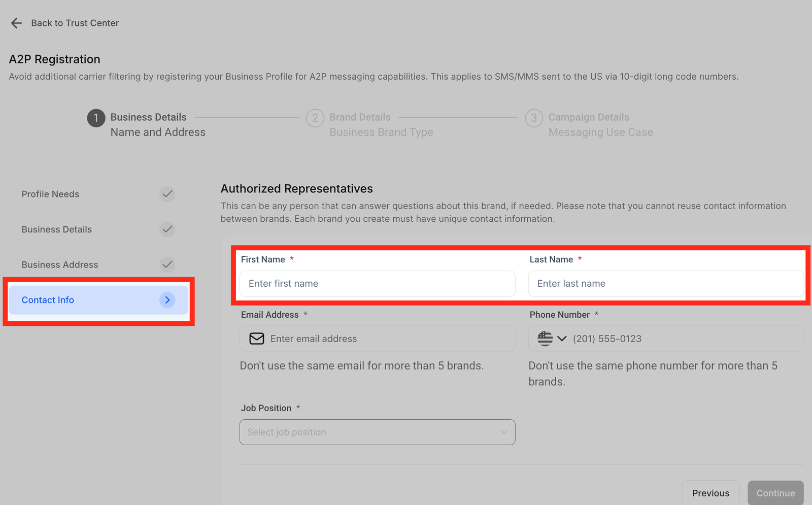Click into the Last Name field

(x=665, y=283)
